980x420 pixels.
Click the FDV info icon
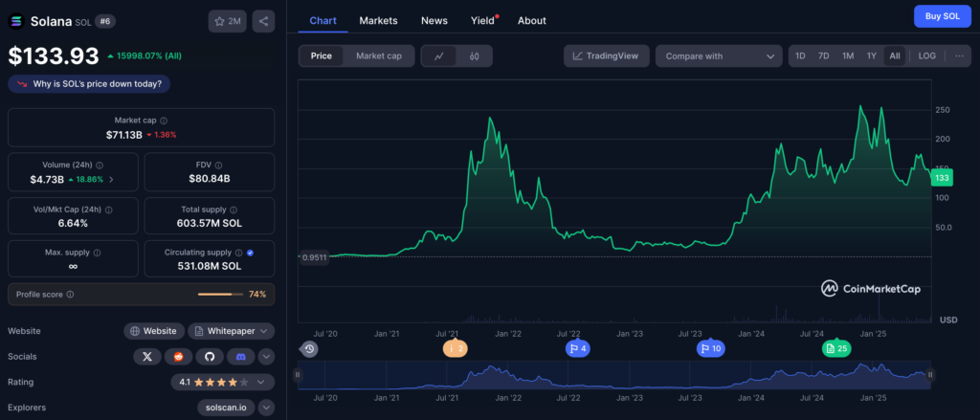coord(218,165)
